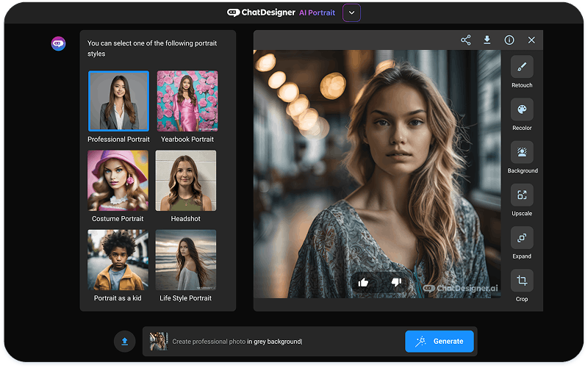
Task: Click the 'Recolor' label text
Action: pyautogui.click(x=522, y=128)
